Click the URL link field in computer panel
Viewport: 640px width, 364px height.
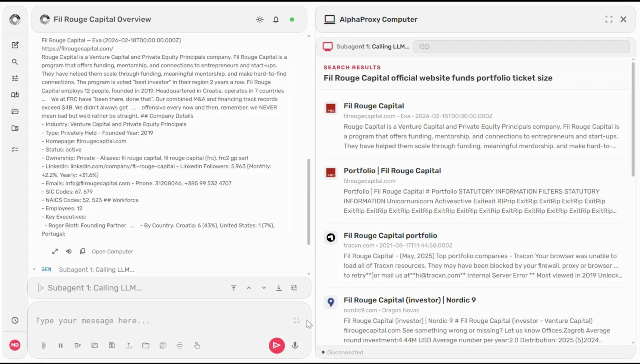[x=521, y=46]
